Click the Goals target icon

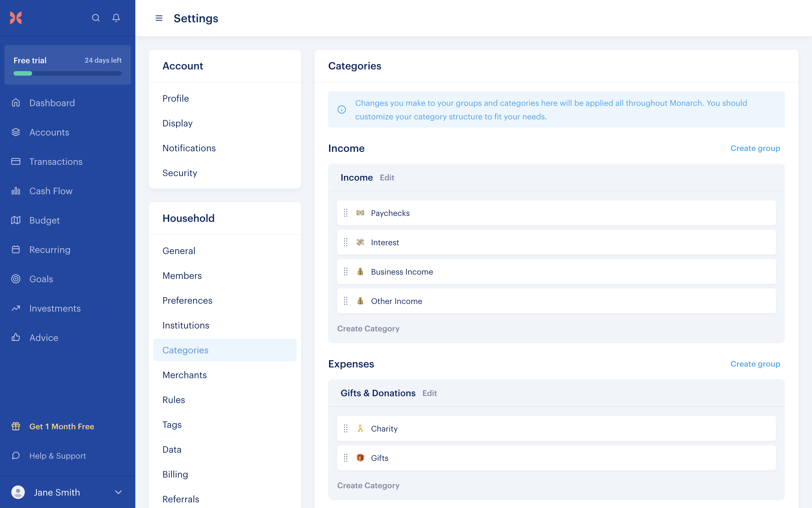click(x=16, y=279)
